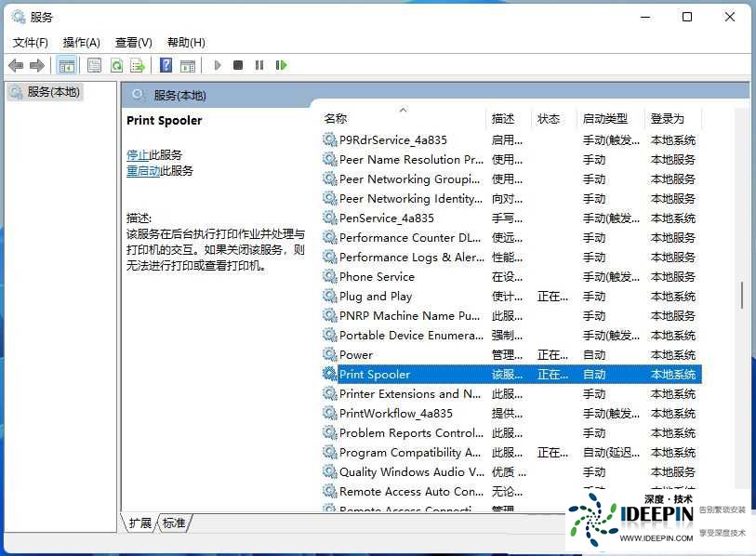Click the Stop Service square icon
756x556 pixels.
pyautogui.click(x=238, y=65)
